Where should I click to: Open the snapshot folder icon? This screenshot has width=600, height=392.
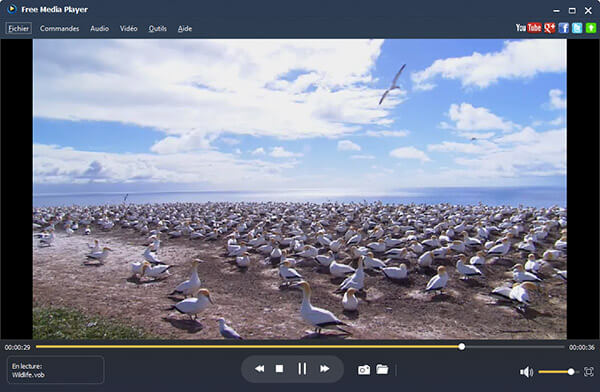[x=382, y=369]
